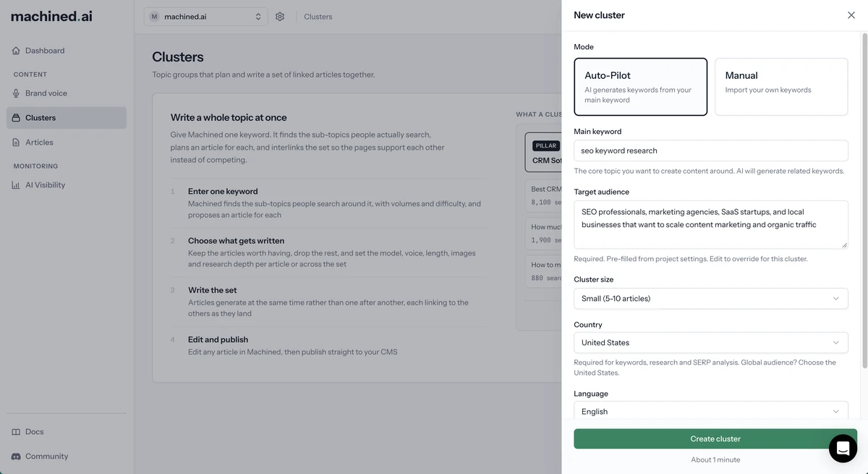The width and height of the screenshot is (868, 474).
Task: Click the 'About 1 minute' text
Action: 715,460
